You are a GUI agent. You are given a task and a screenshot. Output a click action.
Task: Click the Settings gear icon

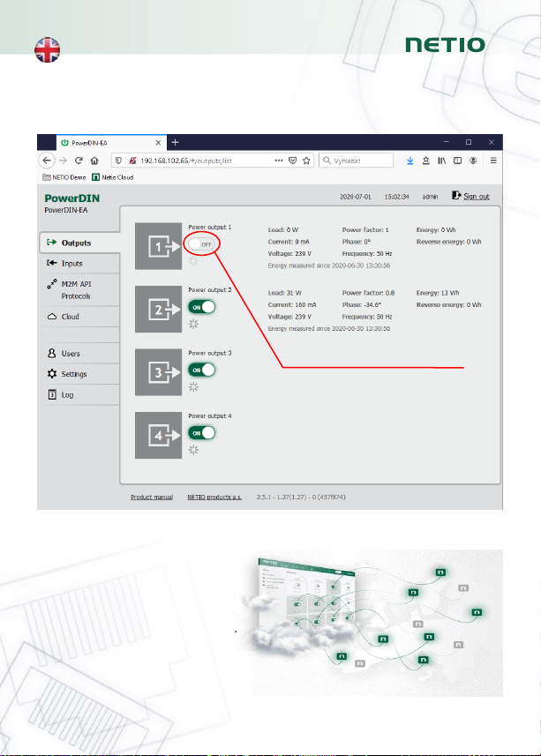tap(52, 374)
